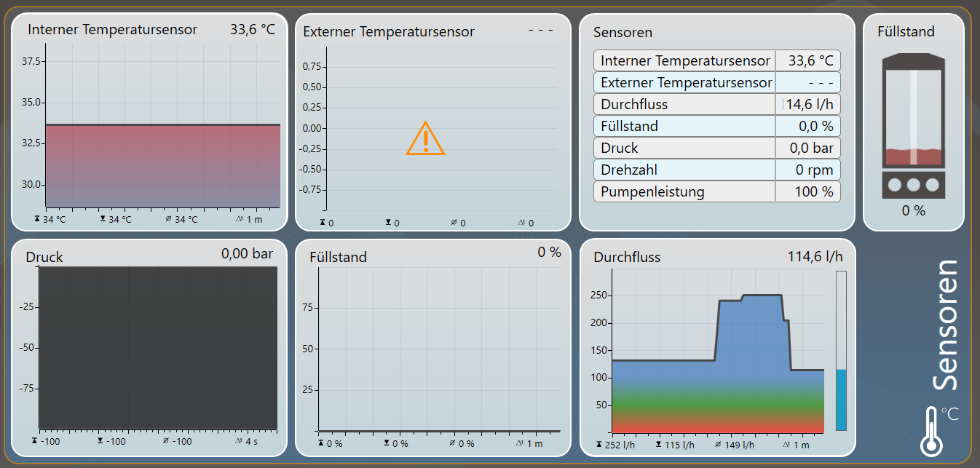Viewport: 980px width, 468px height.
Task: Click the time span icon under Druck chart
Action: pos(238,441)
